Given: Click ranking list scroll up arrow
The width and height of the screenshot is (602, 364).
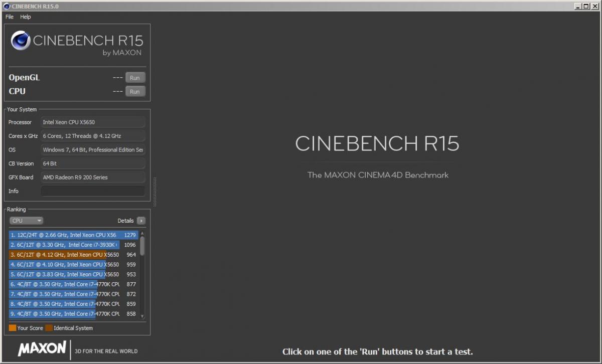Looking at the screenshot, I should tap(142, 233).
